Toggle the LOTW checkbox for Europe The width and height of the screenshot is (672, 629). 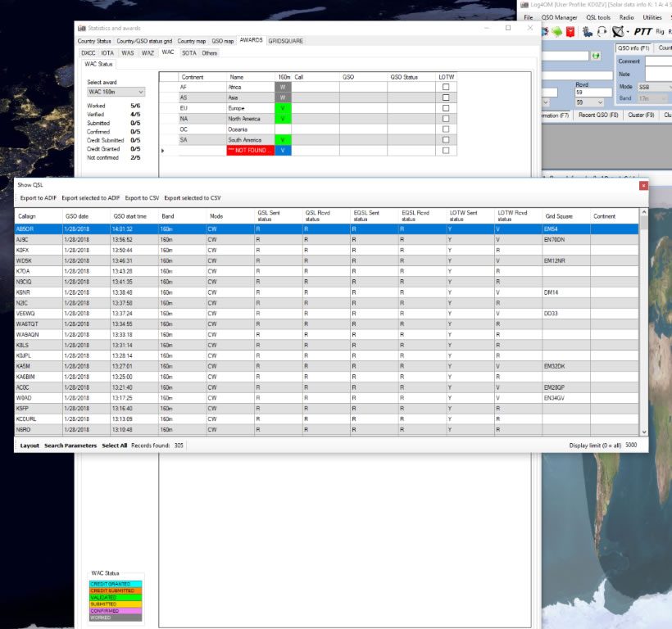[446, 108]
